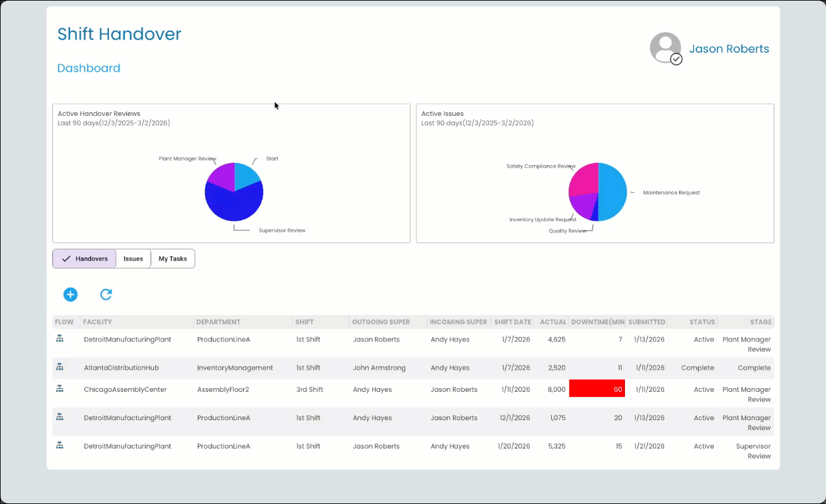Sort by the DEPARTMENT column header
This screenshot has width=826, height=504.
pos(219,322)
